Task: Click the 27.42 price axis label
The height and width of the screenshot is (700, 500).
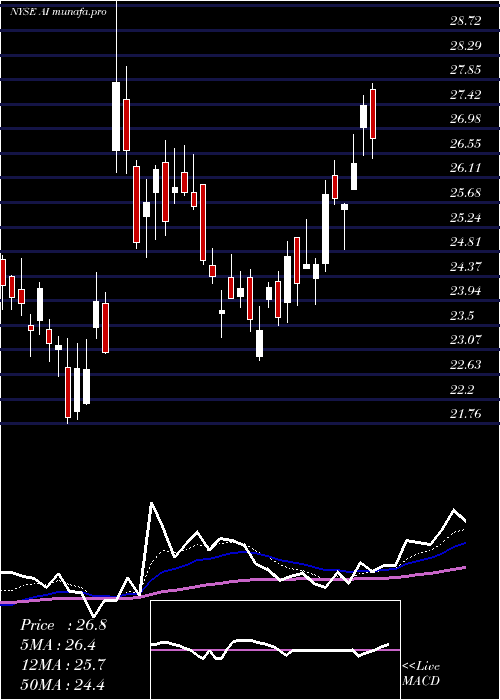Action: pyautogui.click(x=466, y=95)
